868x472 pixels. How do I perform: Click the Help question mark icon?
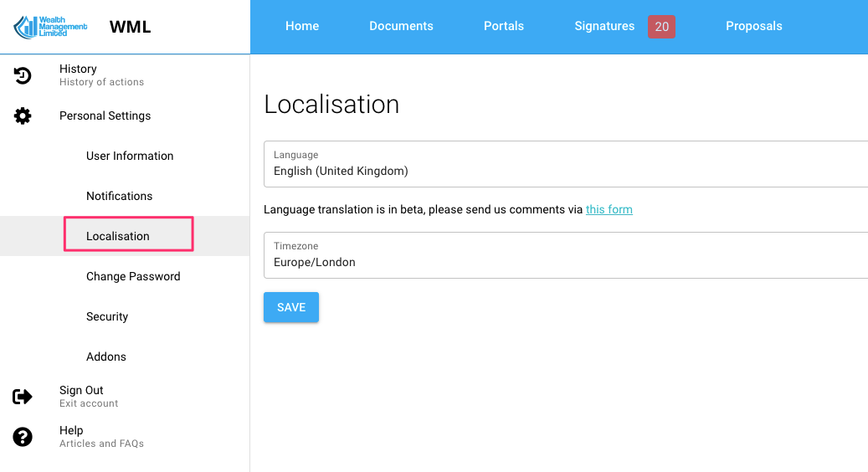click(x=23, y=437)
